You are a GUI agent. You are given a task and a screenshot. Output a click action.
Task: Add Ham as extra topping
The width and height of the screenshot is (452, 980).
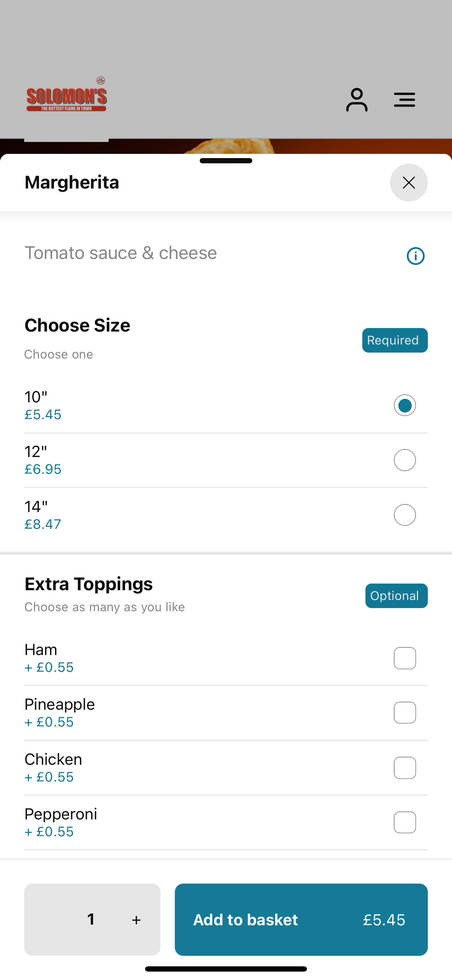click(x=405, y=658)
